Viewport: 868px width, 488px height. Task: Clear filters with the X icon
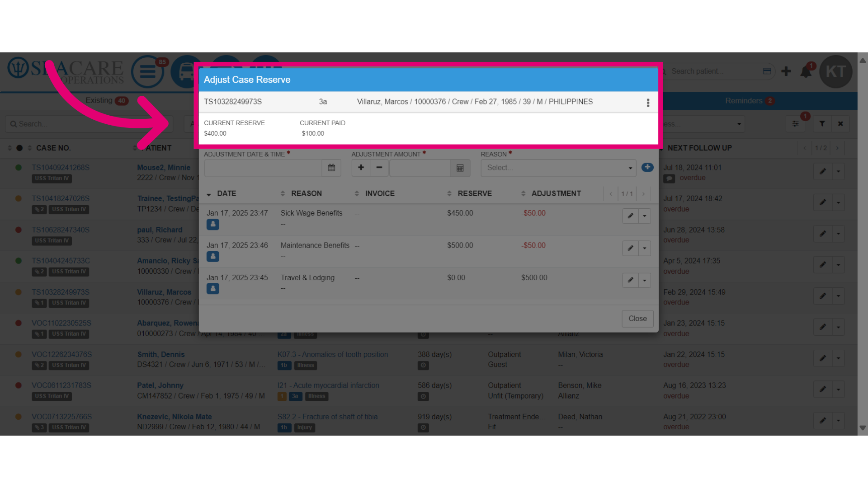click(x=840, y=124)
